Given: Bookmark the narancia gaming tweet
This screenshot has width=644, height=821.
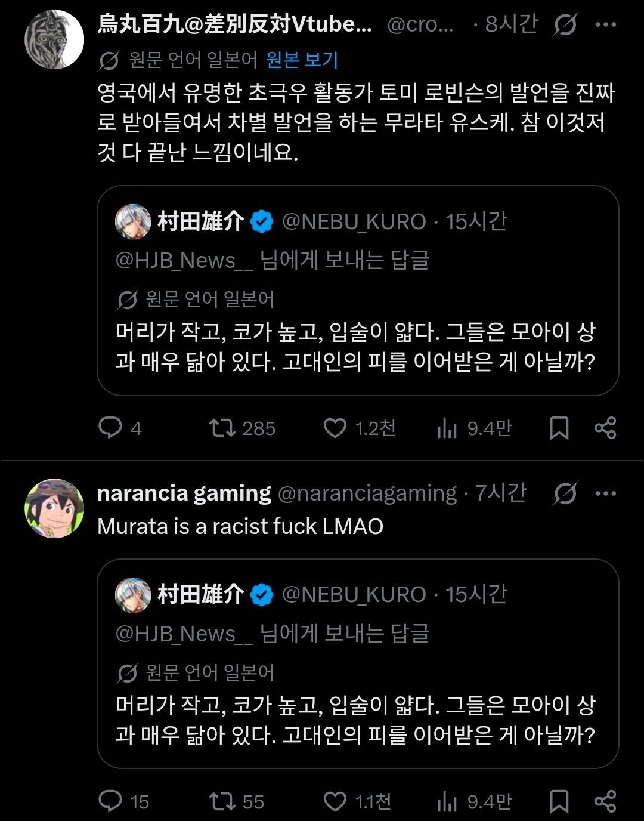Looking at the screenshot, I should point(559,801).
